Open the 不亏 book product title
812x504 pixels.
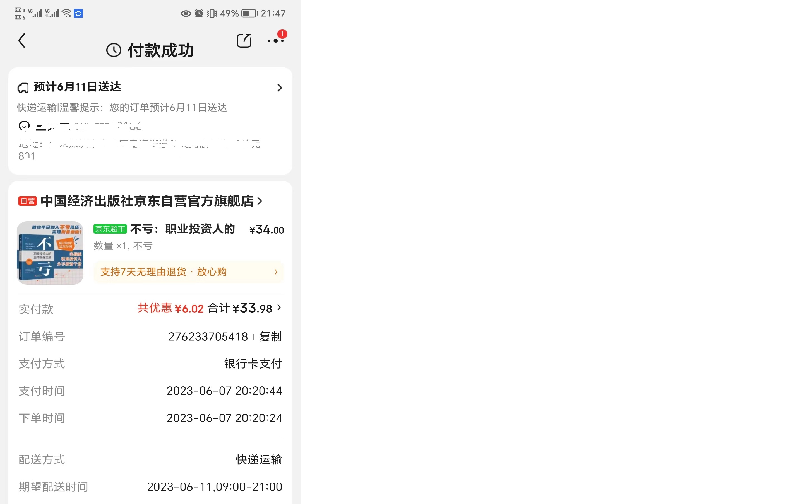(x=183, y=229)
